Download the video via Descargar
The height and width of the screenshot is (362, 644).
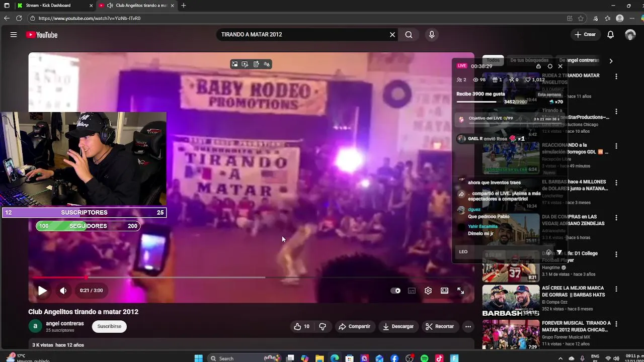pyautogui.click(x=398, y=326)
